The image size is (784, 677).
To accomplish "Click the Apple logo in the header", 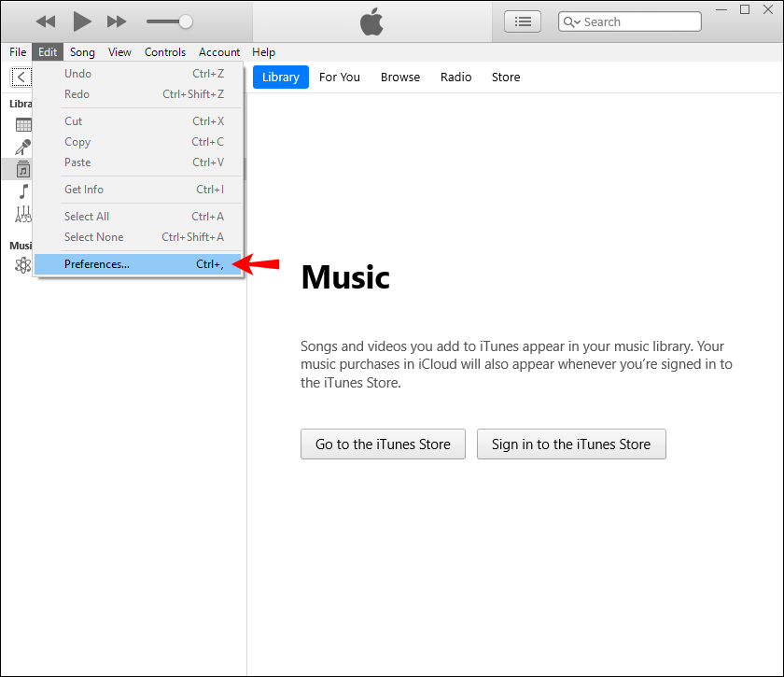I will point(371,22).
